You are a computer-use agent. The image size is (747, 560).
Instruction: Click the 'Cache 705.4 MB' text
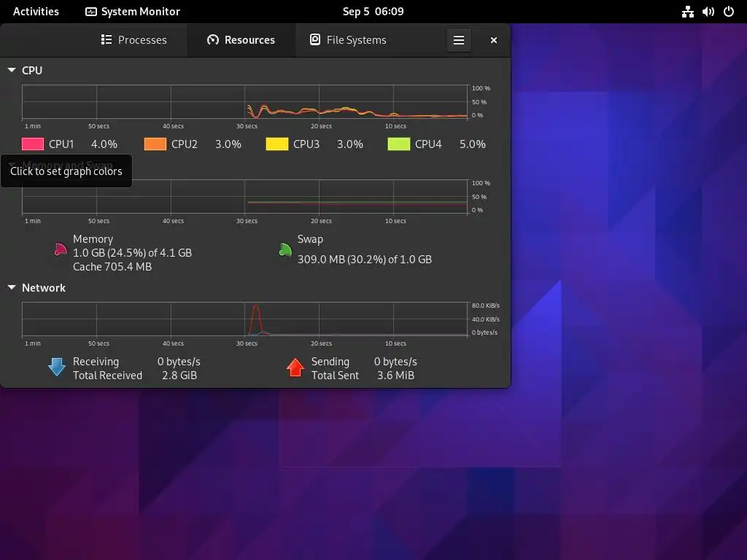click(x=112, y=267)
